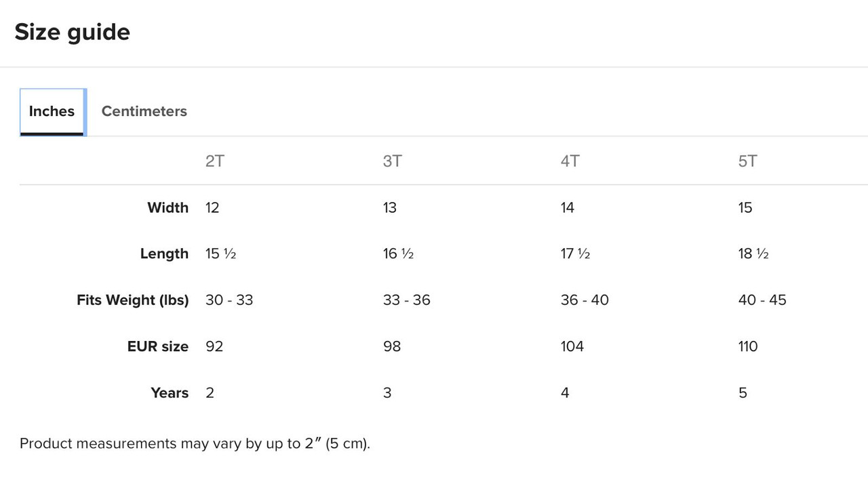Viewport: 868px width, 488px height.
Task: Click the Size guide heading
Action: [72, 32]
